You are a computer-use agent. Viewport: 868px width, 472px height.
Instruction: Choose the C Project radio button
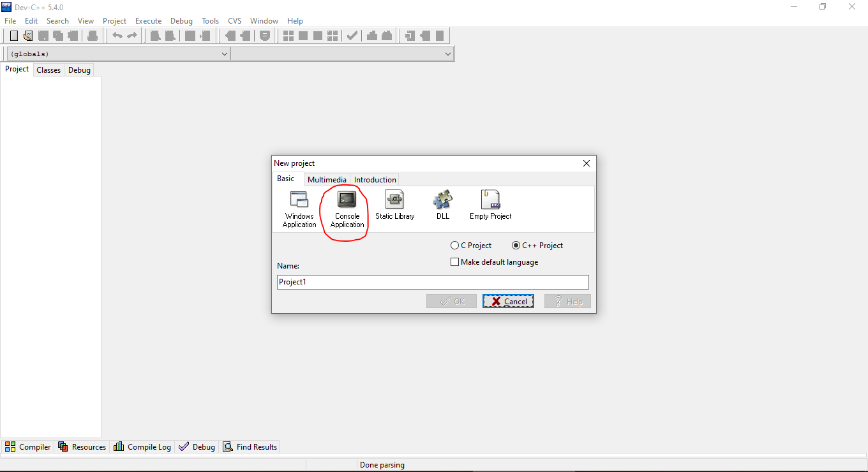click(471, 246)
